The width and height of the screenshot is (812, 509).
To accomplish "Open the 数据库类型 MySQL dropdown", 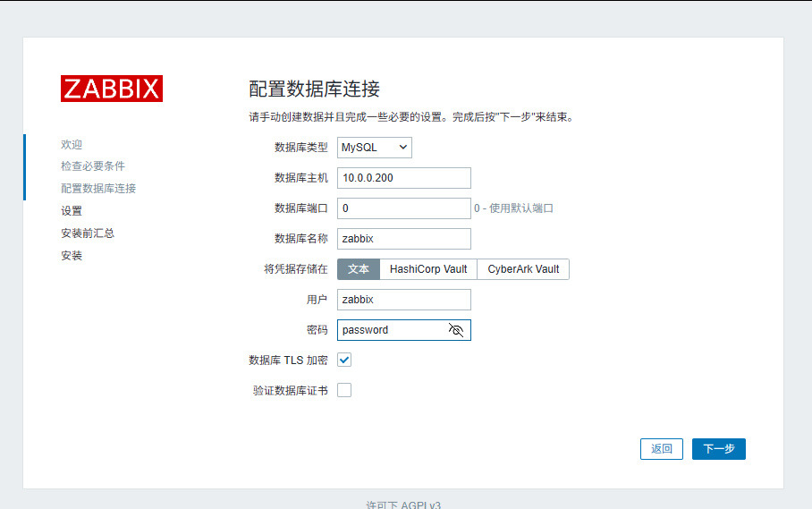I will (x=375, y=148).
